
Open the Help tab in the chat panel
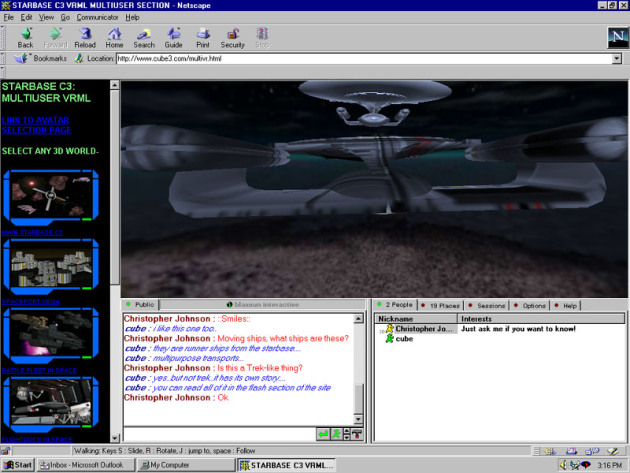566,305
